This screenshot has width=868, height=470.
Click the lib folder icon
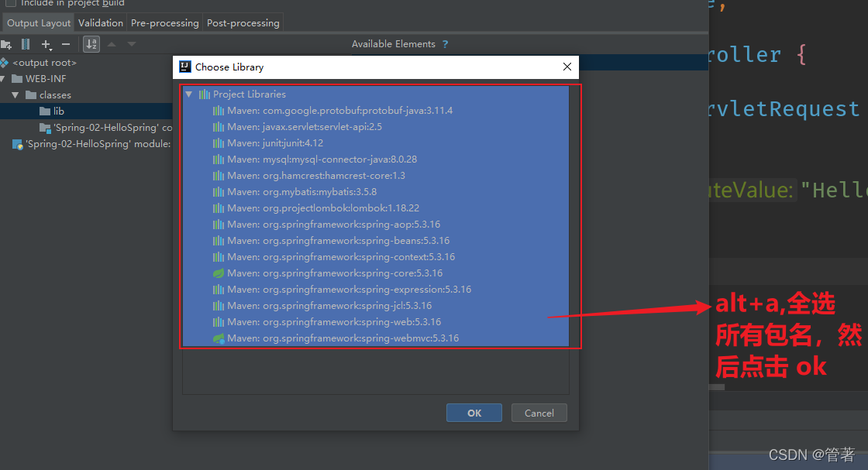click(x=45, y=111)
